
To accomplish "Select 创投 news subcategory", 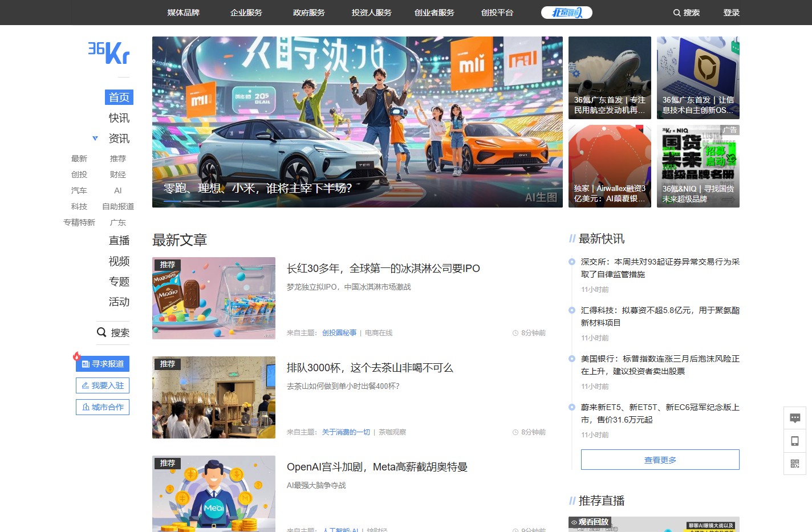I will [79, 174].
